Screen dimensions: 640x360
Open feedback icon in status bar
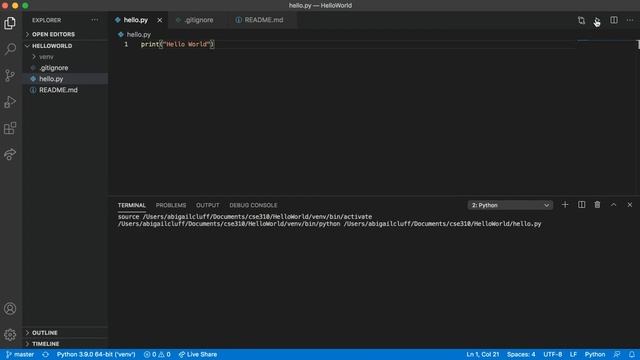coord(617,354)
